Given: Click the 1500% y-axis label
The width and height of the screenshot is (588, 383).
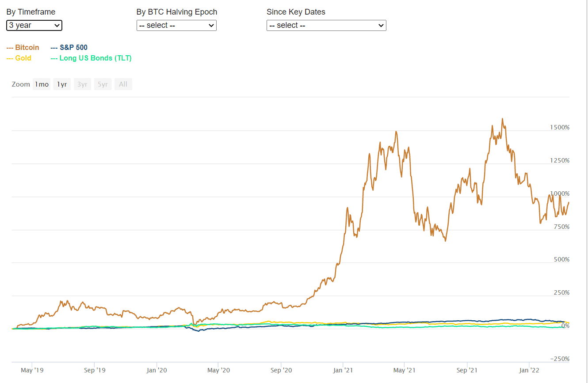Looking at the screenshot, I should (560, 127).
